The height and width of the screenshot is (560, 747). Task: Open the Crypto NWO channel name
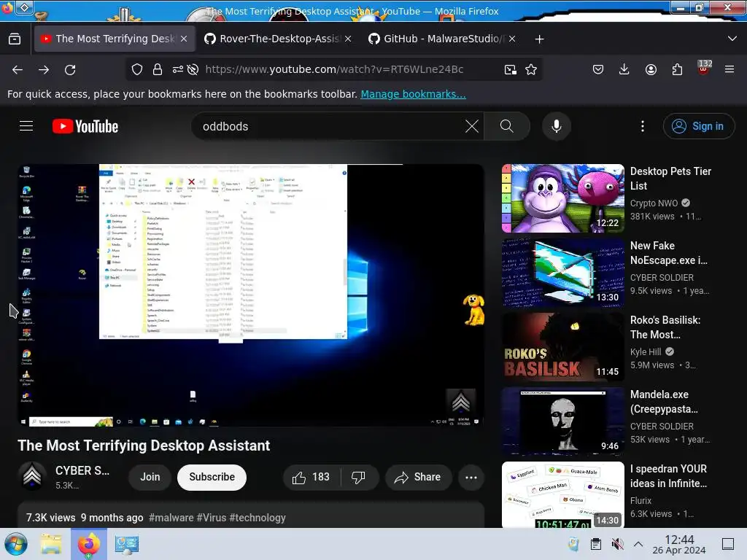654,203
